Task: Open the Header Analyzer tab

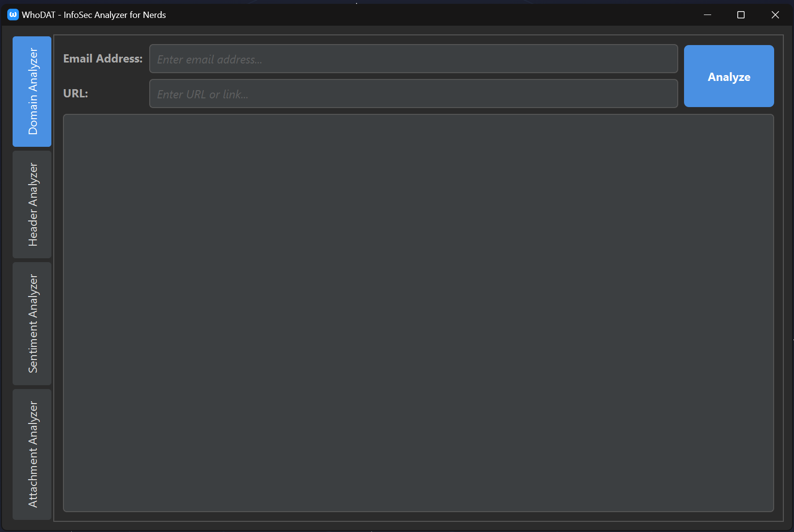Action: [x=32, y=204]
